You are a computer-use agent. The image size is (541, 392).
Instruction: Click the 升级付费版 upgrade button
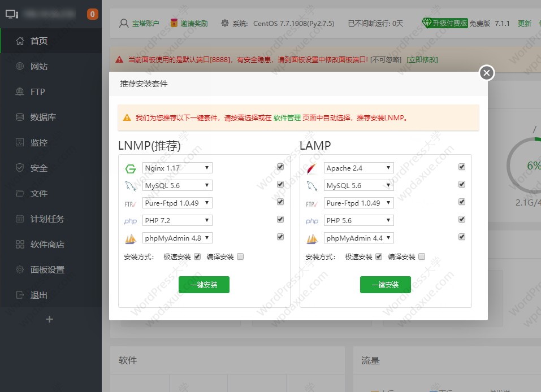[x=445, y=23]
